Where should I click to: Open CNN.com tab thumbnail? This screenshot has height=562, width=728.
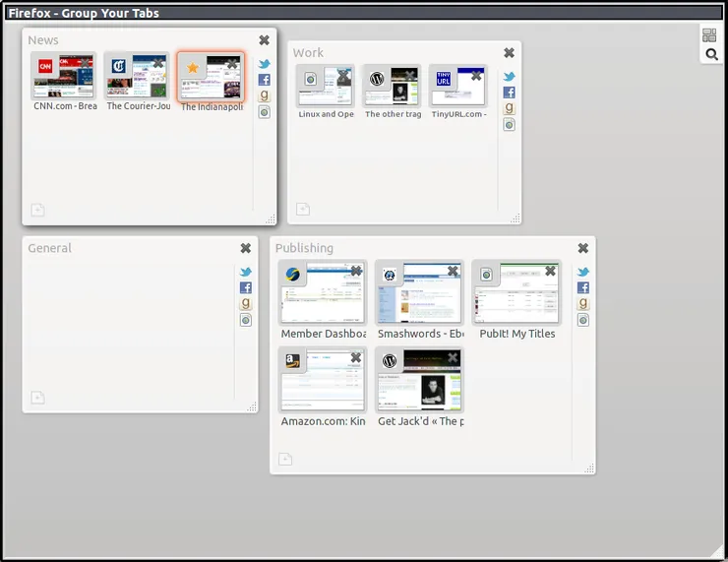(64, 76)
